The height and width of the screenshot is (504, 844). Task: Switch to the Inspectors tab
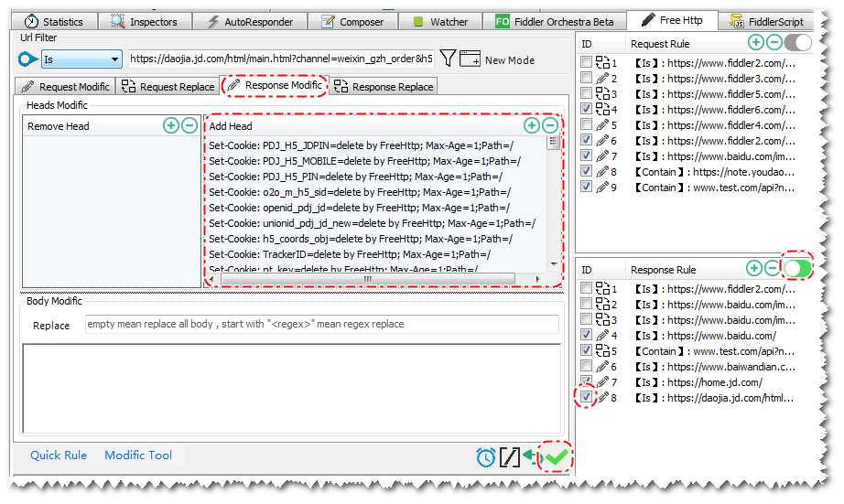(144, 22)
